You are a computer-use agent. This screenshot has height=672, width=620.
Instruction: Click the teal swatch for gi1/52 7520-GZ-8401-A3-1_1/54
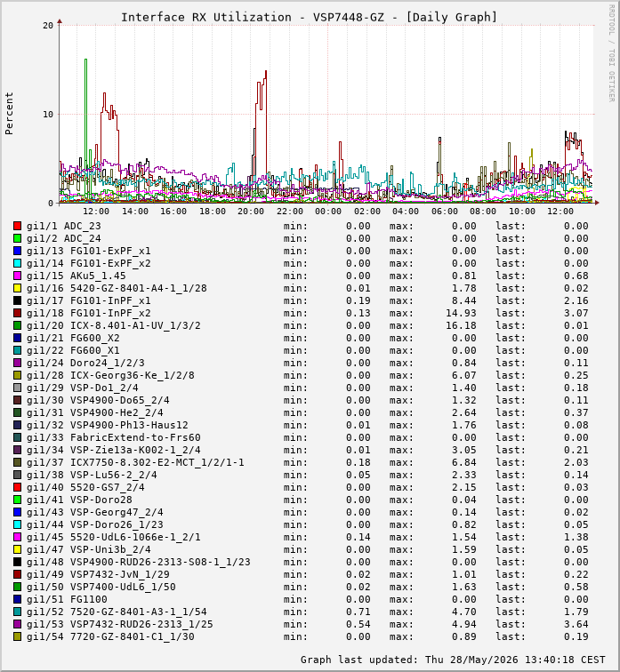pyautogui.click(x=17, y=612)
